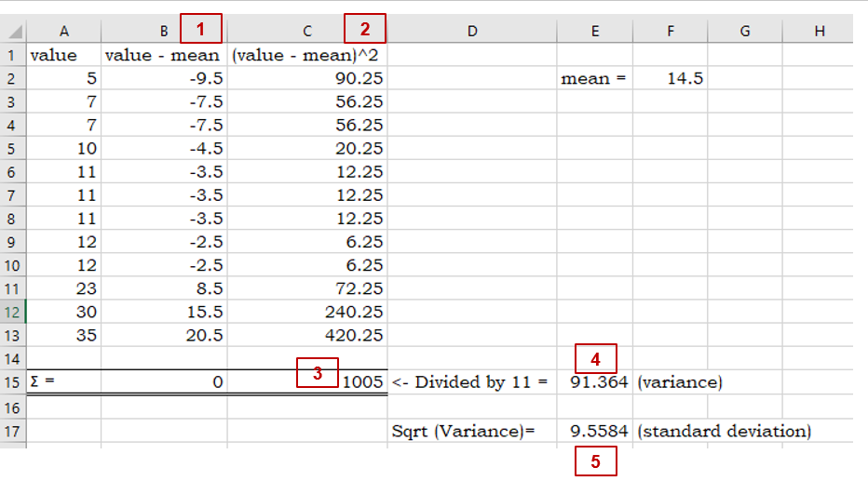Select the standard deviation value 9.5584
The width and height of the screenshot is (868, 481).
click(x=594, y=432)
